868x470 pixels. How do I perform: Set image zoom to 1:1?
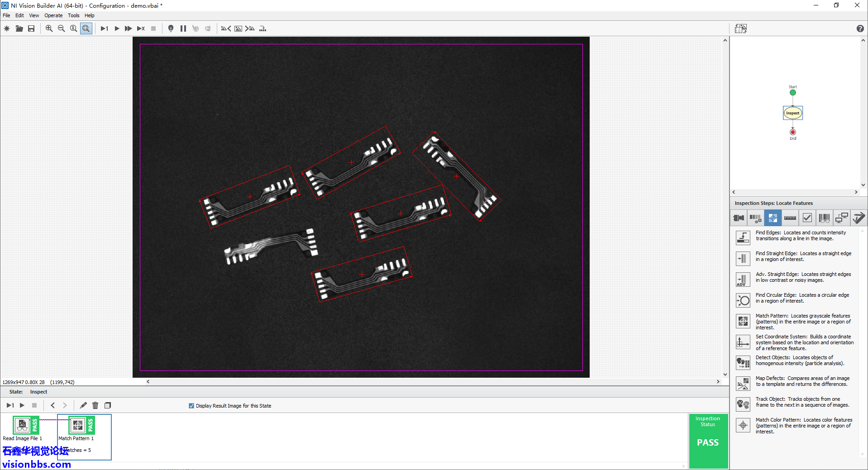73,28
